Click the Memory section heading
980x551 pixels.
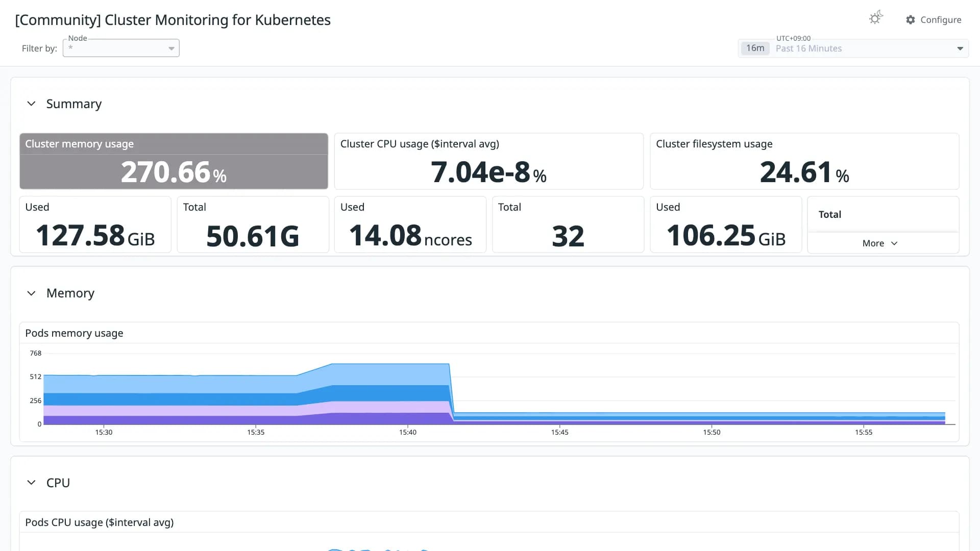pyautogui.click(x=70, y=293)
